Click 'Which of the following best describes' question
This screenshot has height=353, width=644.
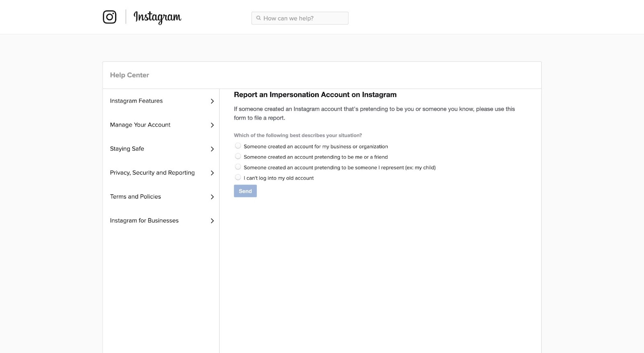tap(298, 135)
